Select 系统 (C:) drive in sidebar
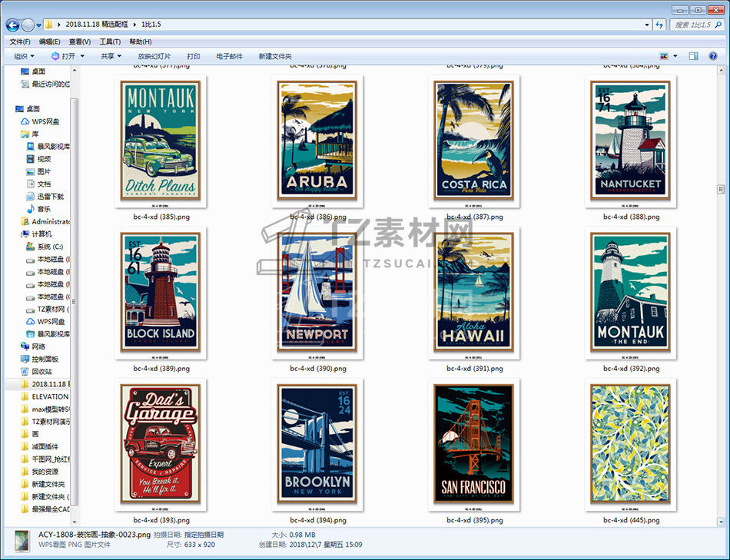730x560 pixels. [49, 247]
